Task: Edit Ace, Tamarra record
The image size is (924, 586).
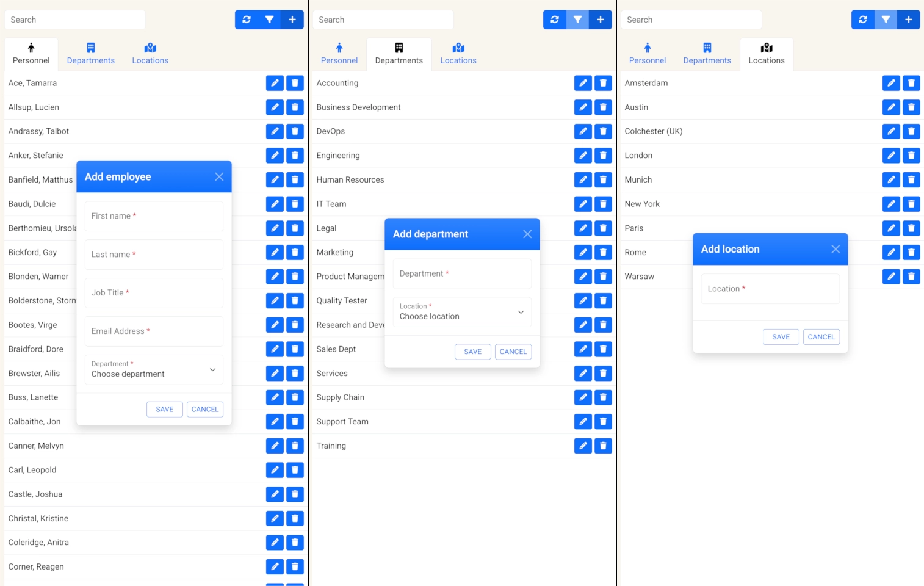Action: (275, 83)
